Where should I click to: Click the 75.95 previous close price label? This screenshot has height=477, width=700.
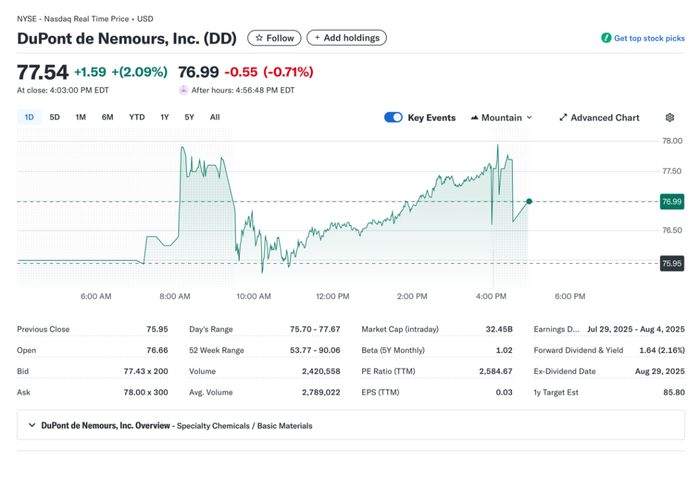tap(671, 263)
